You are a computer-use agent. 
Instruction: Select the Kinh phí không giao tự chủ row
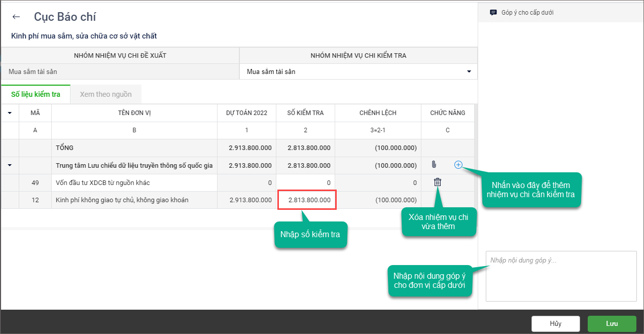click(122, 200)
